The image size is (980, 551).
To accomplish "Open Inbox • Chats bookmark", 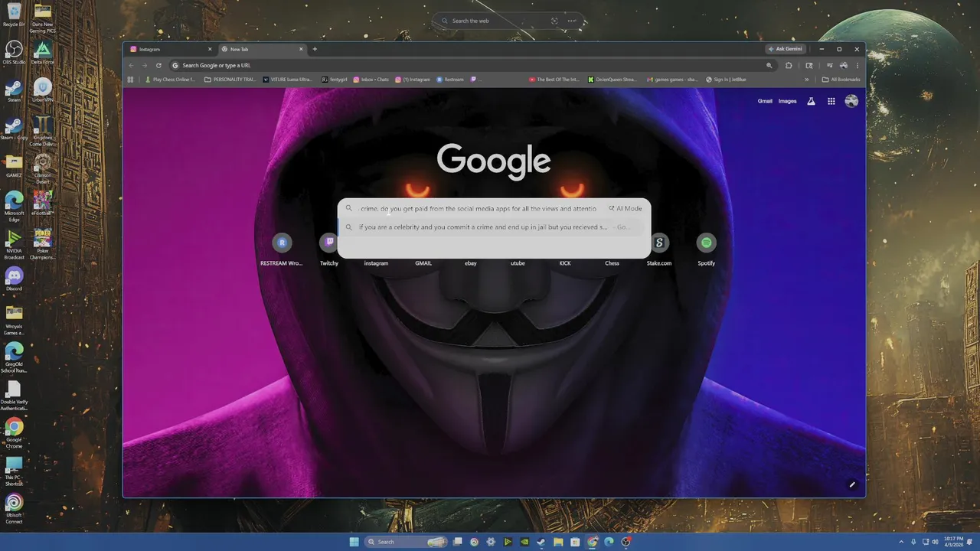I will [x=371, y=80].
